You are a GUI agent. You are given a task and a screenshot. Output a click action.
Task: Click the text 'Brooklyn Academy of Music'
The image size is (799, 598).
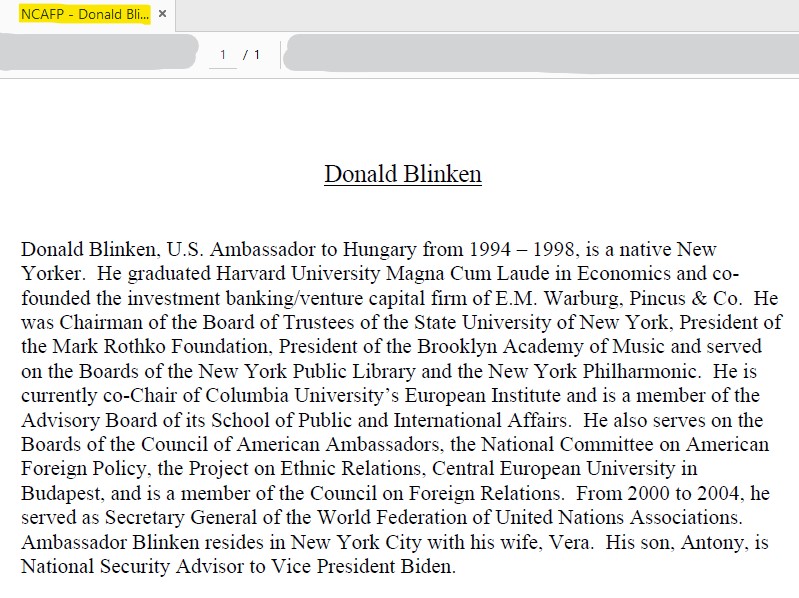tap(541, 346)
